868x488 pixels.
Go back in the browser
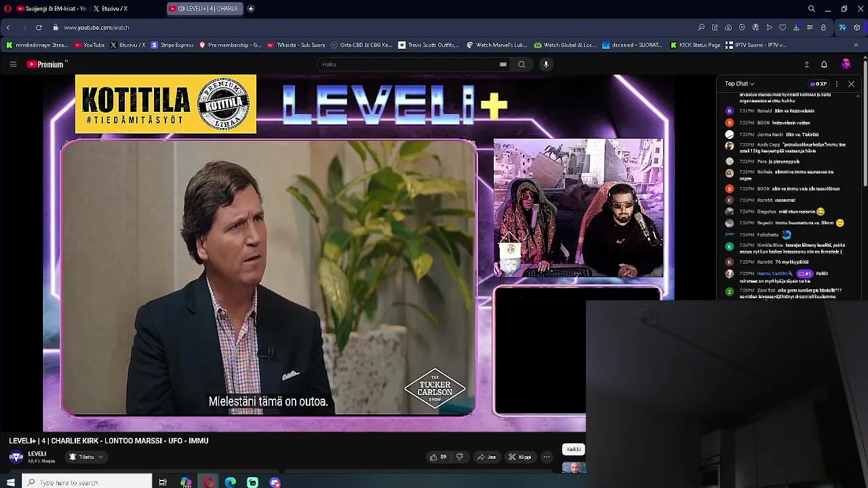(x=7, y=28)
